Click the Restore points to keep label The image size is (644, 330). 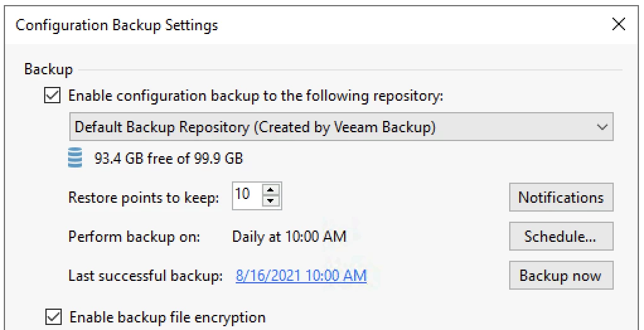coord(144,198)
